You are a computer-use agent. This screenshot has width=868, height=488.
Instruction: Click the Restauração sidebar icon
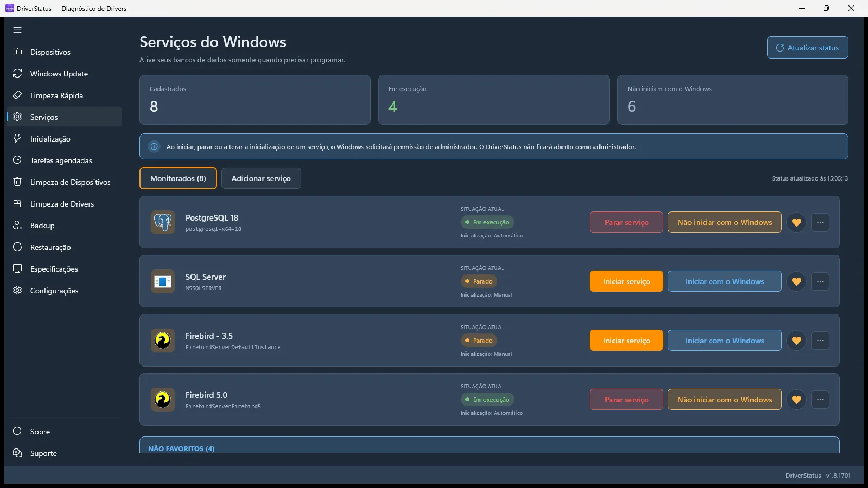click(x=17, y=247)
